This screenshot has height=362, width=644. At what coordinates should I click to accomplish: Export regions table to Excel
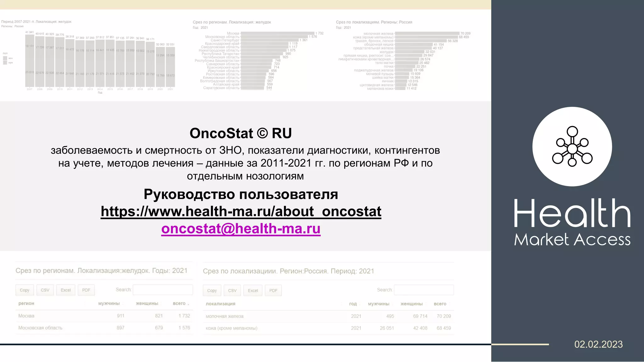66,290
